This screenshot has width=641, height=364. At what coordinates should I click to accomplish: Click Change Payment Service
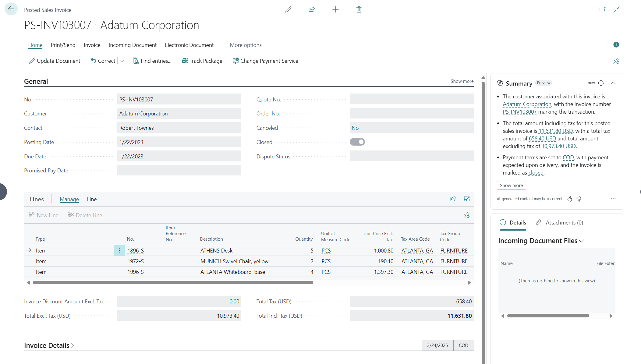click(265, 61)
